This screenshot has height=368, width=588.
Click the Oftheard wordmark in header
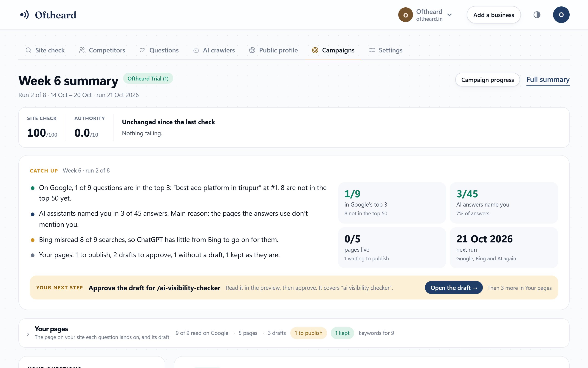coord(56,15)
